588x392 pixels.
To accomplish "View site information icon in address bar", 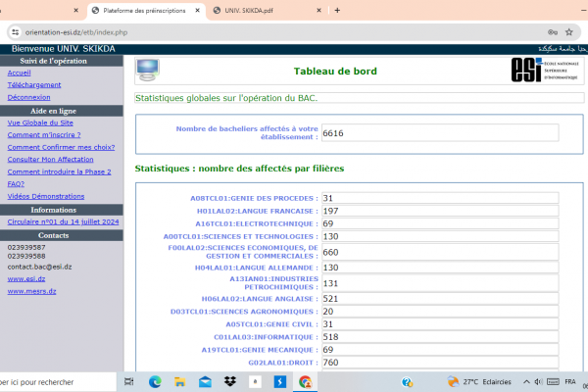I will point(16,32).
